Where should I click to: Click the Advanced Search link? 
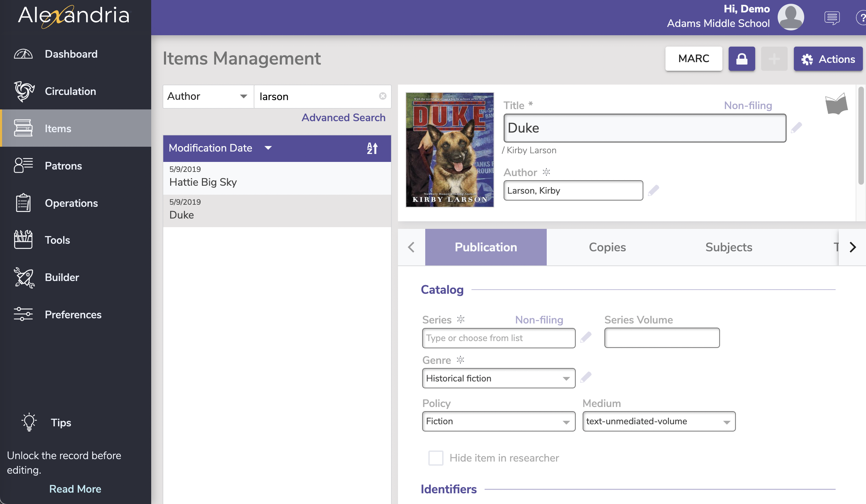(344, 117)
